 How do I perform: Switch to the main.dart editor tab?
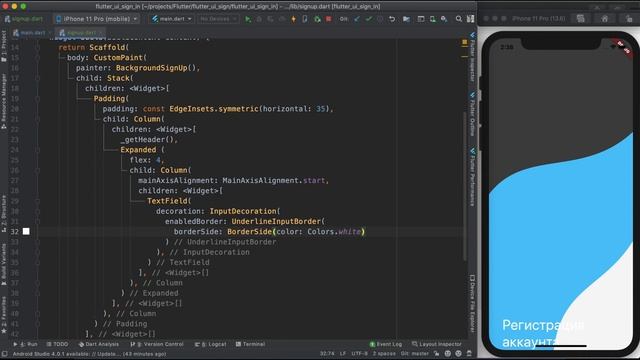(x=32, y=33)
